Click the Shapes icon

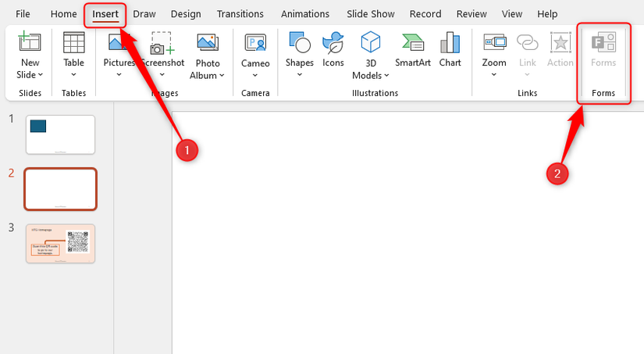300,42
